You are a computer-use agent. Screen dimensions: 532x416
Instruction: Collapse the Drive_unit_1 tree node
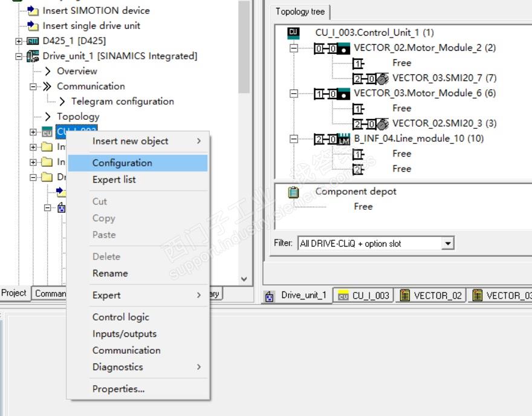click(19, 56)
